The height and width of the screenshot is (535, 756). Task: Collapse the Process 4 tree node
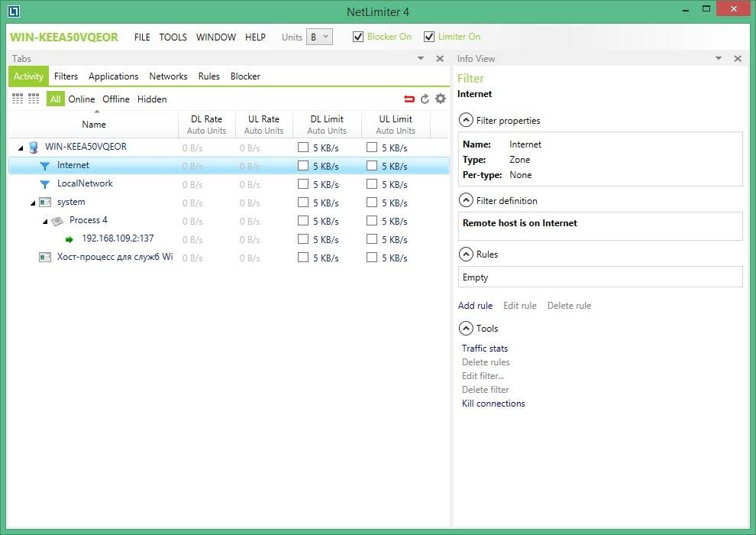[x=45, y=222]
